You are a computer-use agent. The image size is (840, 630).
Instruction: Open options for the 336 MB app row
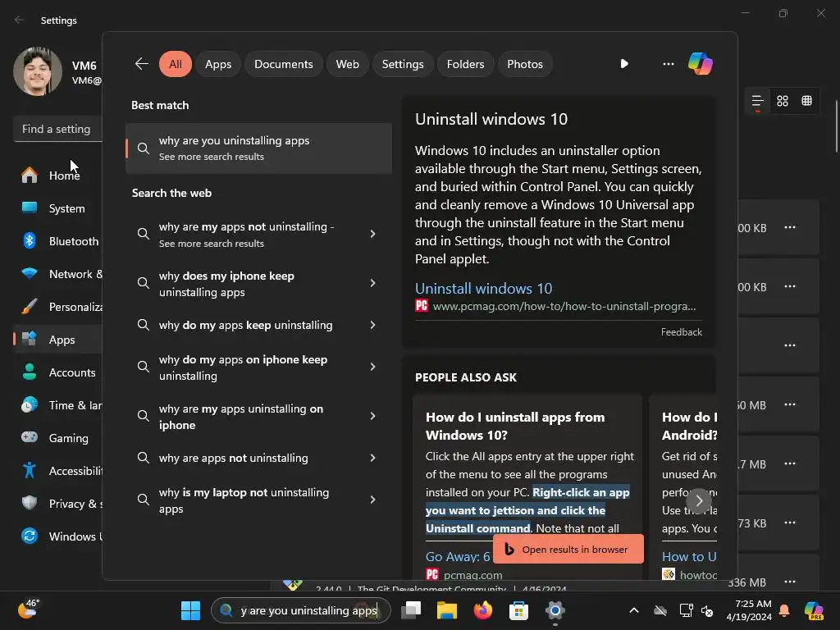(x=790, y=582)
